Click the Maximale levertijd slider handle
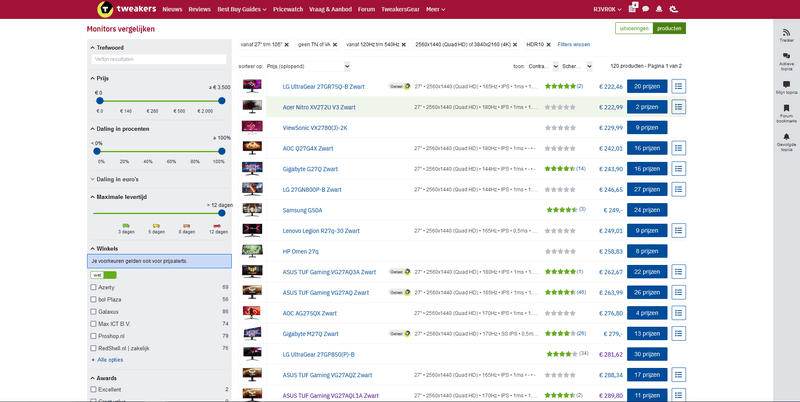 click(x=221, y=213)
